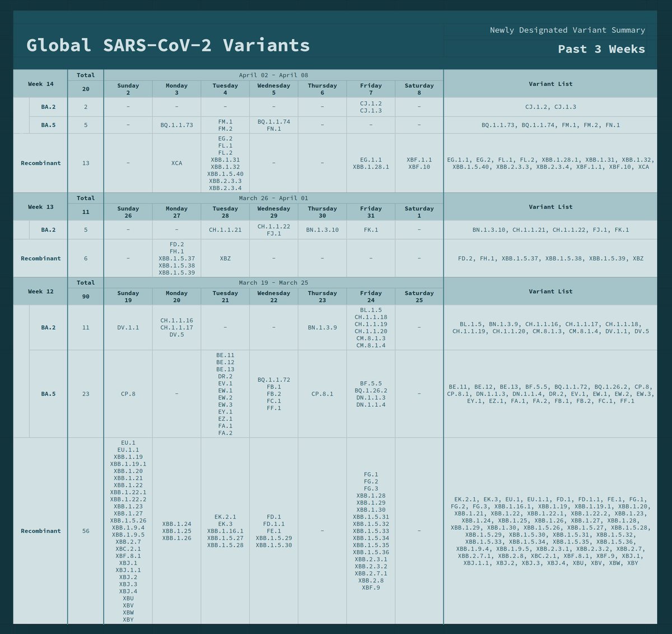Image resolution: width=672 pixels, height=634 pixels.
Task: Click the "Sunday 2" column header
Action: tap(128, 89)
